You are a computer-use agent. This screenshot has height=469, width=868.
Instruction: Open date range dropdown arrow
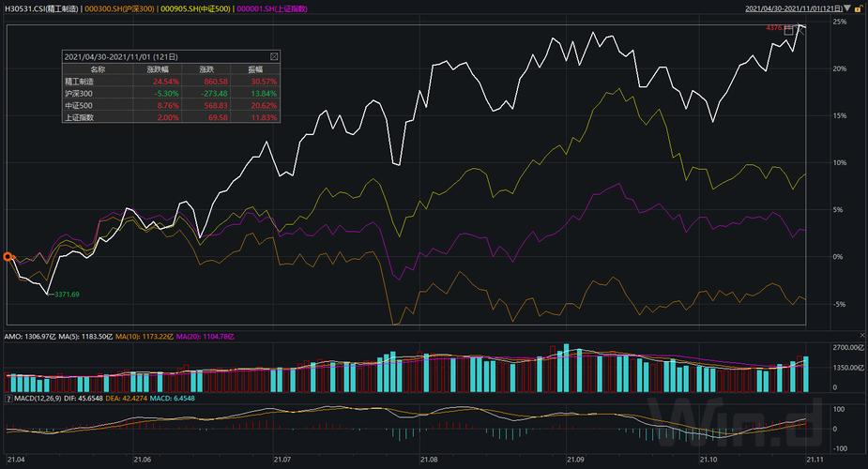pos(847,8)
